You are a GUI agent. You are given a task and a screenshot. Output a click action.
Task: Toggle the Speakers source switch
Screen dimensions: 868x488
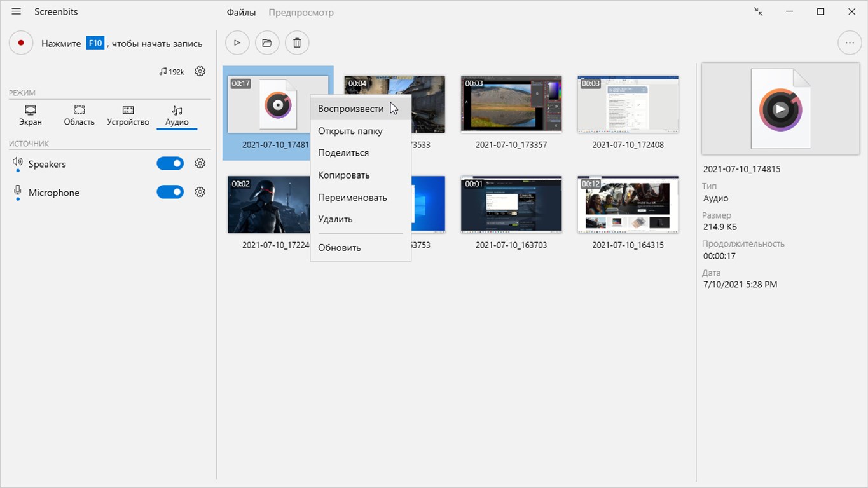tap(170, 164)
